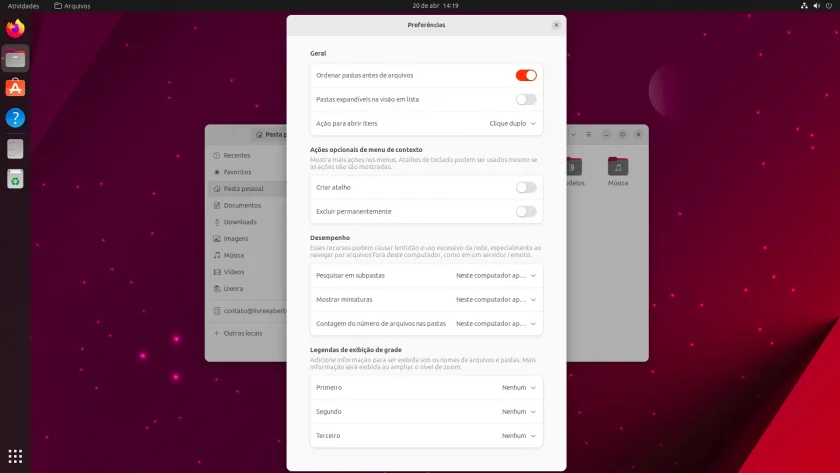Click the download icon beside Downloads
Image resolution: width=840 pixels, height=473 pixels.
point(216,222)
